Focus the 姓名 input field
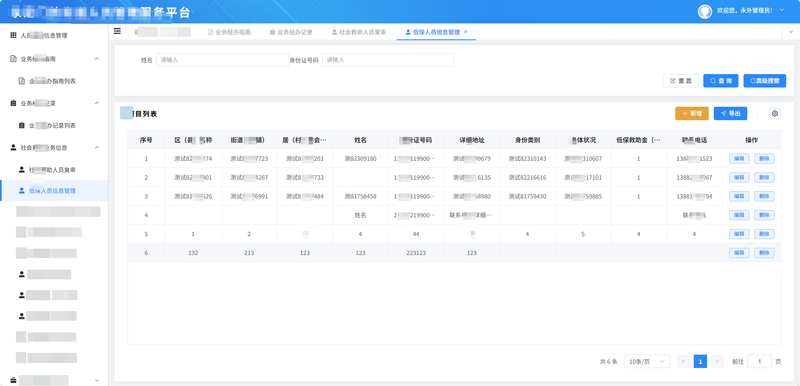 [222, 60]
